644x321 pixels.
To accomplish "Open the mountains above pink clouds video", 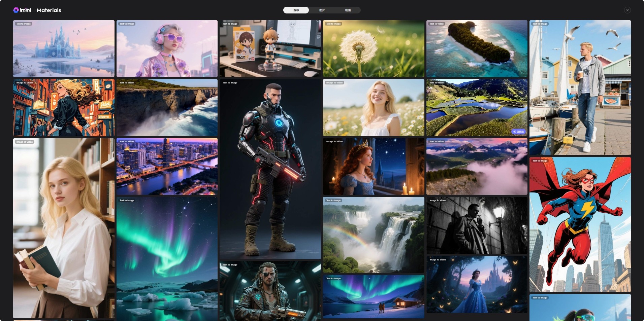I will click(x=477, y=166).
